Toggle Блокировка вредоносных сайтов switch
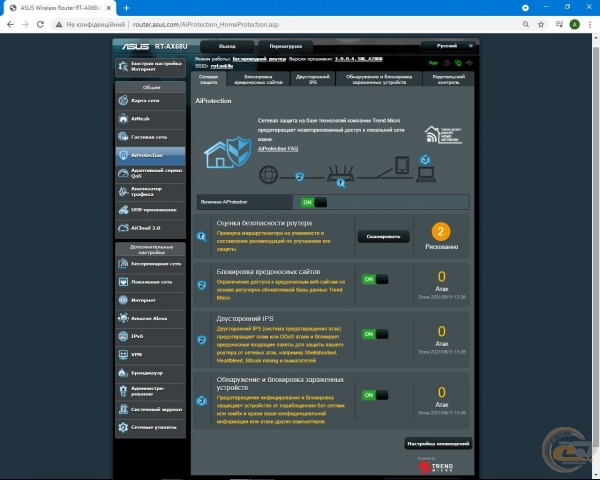This screenshot has height=480, width=600. tap(375, 279)
